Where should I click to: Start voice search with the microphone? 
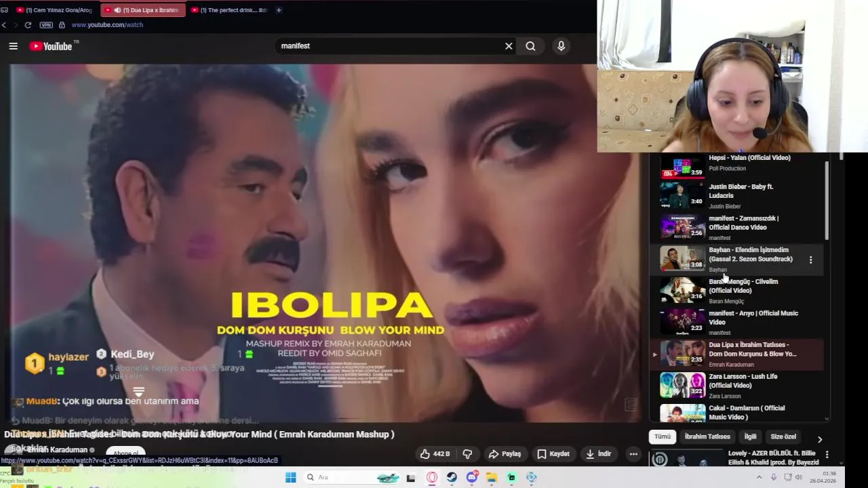tap(561, 46)
